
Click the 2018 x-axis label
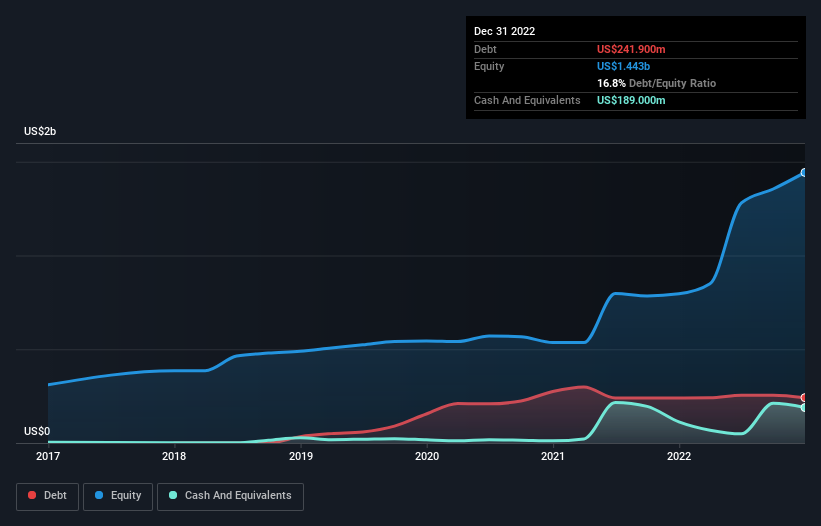tap(174, 456)
